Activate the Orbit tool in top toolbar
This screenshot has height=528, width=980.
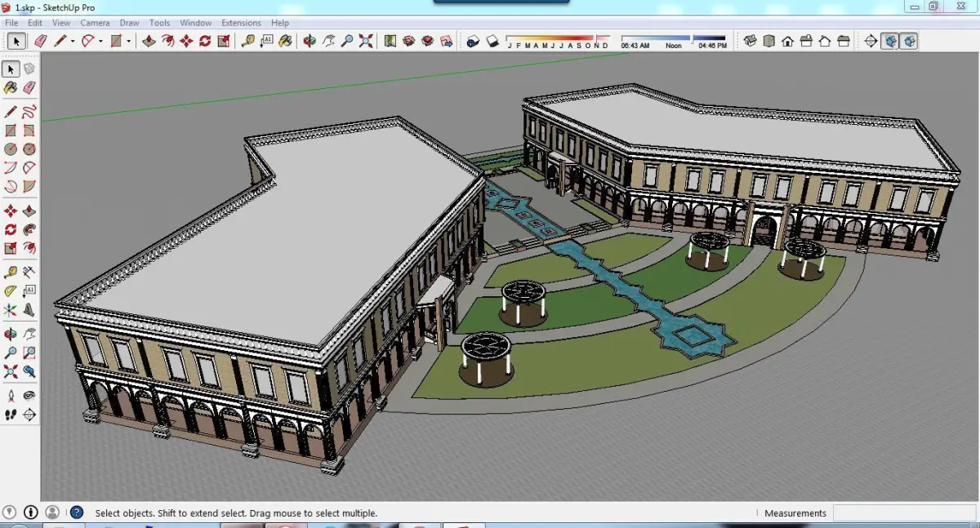coord(310,41)
